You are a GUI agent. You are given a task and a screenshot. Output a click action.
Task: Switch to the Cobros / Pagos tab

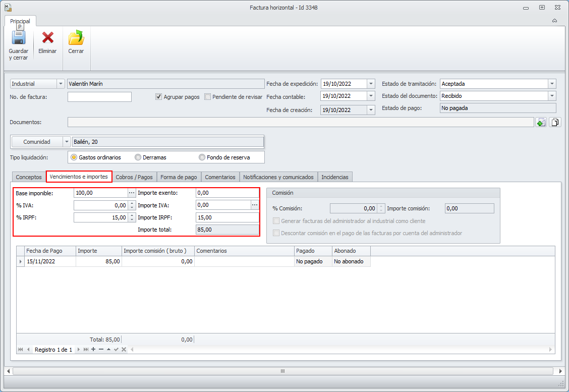point(134,177)
